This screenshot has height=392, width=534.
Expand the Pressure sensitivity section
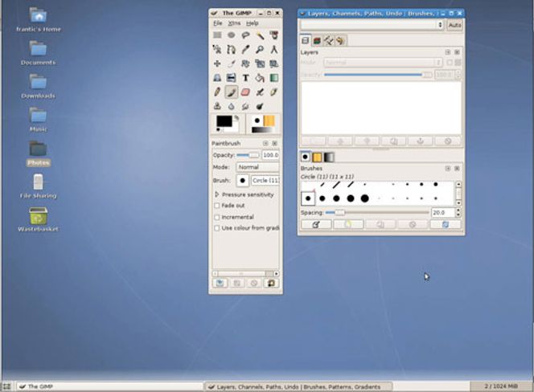[x=217, y=194]
